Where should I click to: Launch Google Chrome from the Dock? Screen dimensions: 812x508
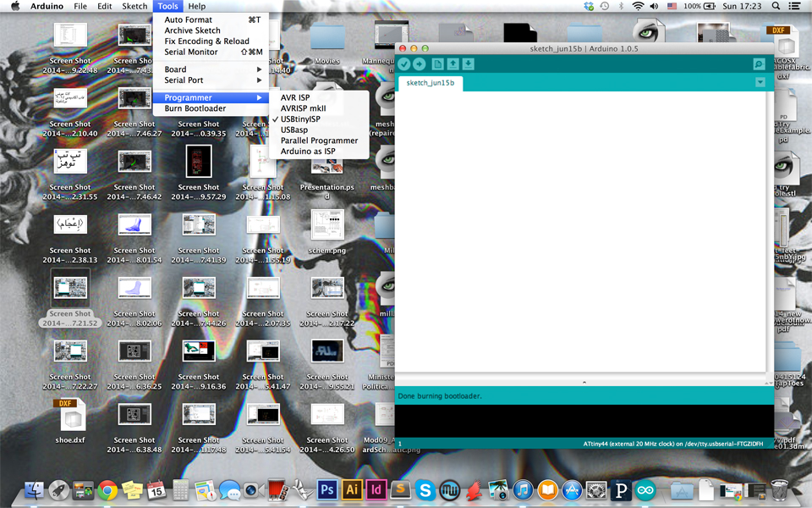[x=107, y=490]
